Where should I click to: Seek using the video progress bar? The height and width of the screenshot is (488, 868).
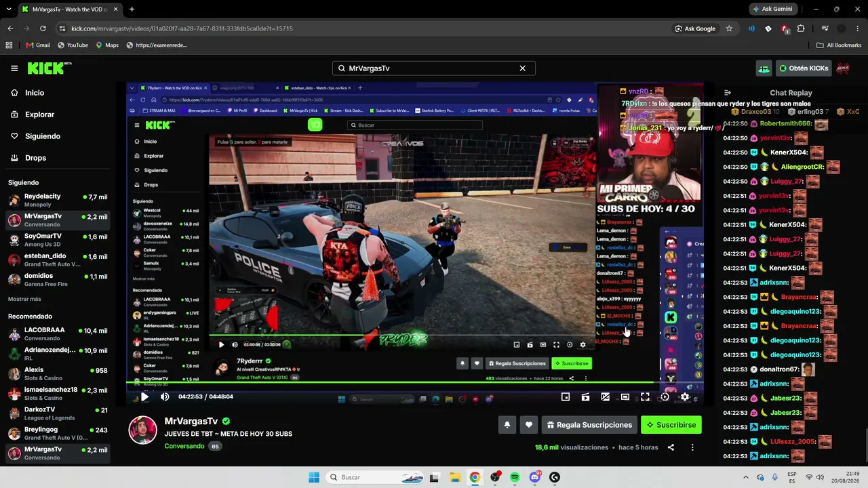pyautogui.click(x=415, y=384)
